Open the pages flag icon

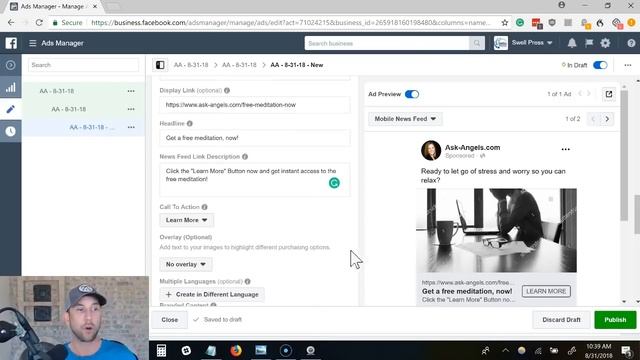pyautogui.click(x=589, y=43)
